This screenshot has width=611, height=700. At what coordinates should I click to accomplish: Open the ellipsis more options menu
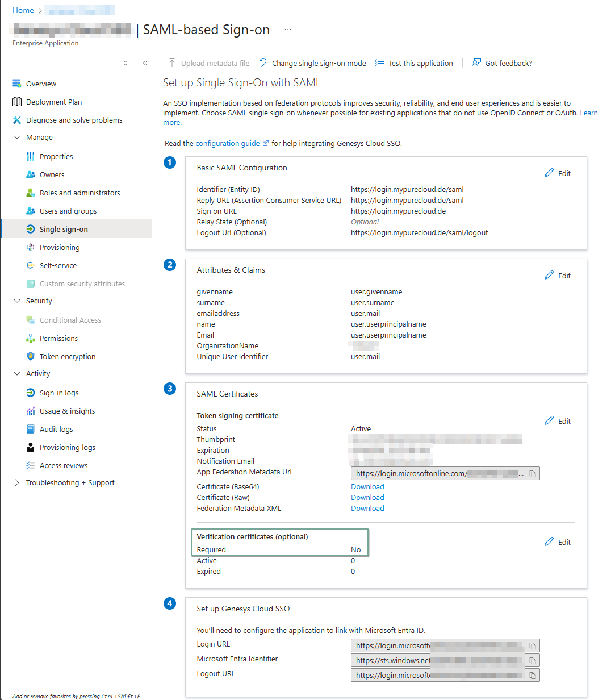click(288, 30)
